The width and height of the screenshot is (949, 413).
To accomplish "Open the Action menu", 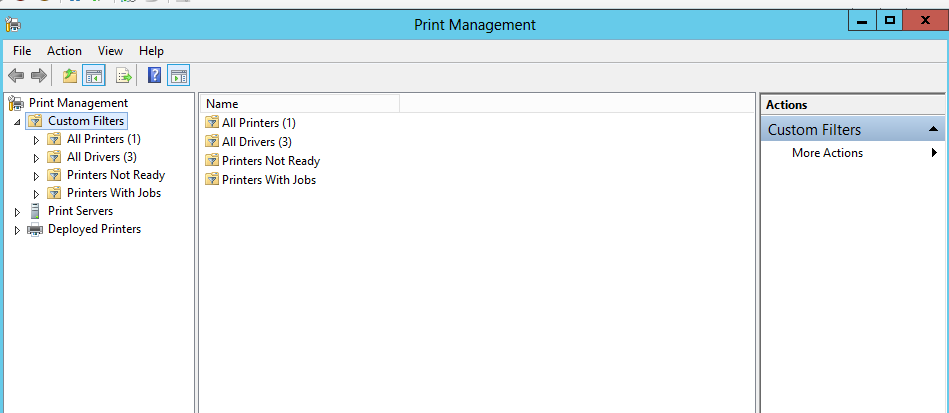I will pos(64,51).
